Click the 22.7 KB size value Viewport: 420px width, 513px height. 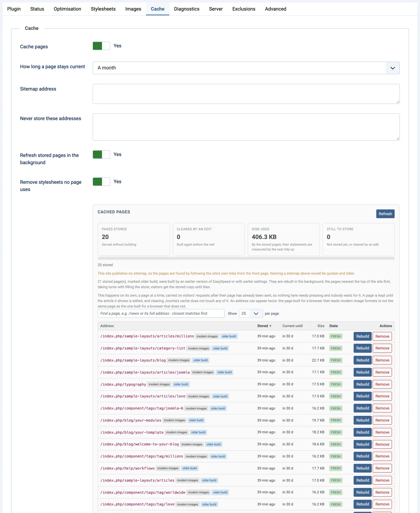(x=318, y=360)
